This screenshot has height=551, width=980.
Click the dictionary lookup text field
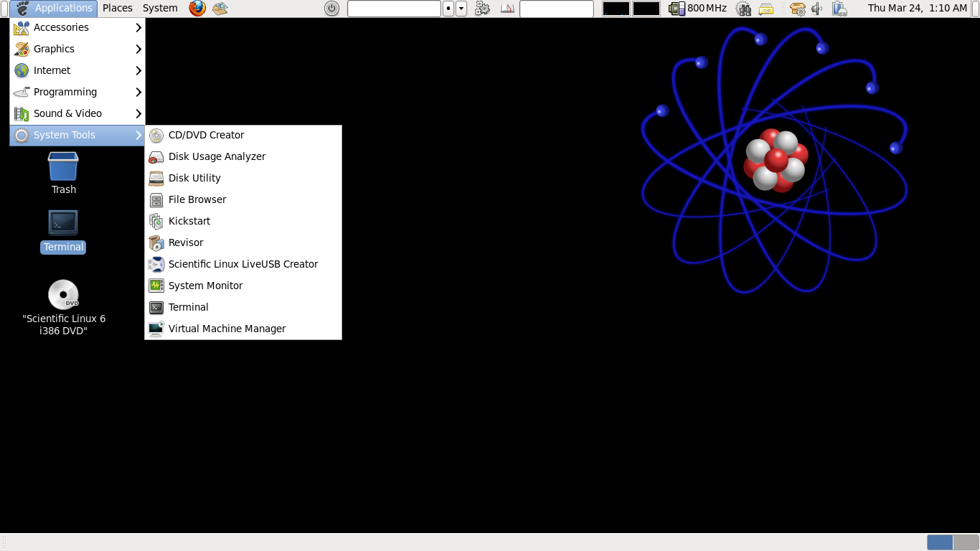point(557,9)
